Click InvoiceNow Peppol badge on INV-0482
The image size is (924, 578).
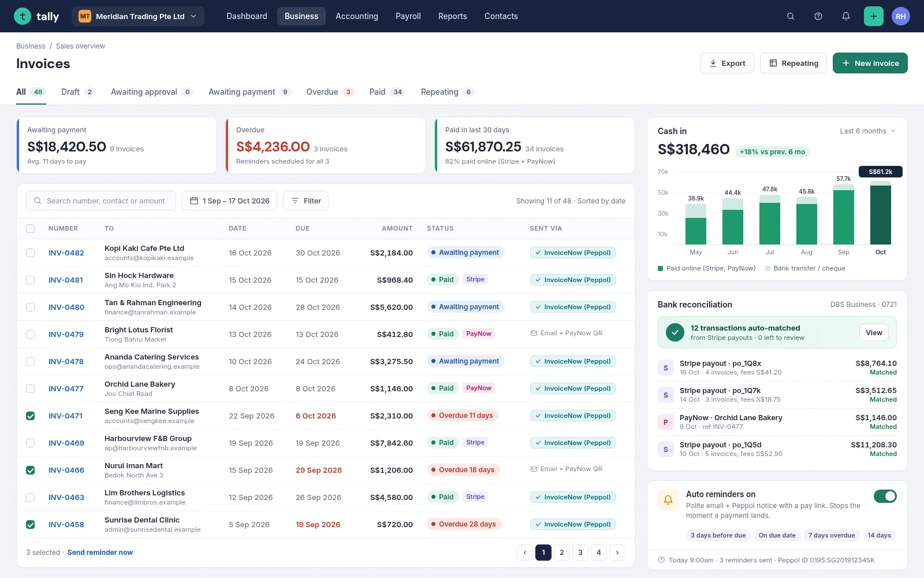pos(573,253)
